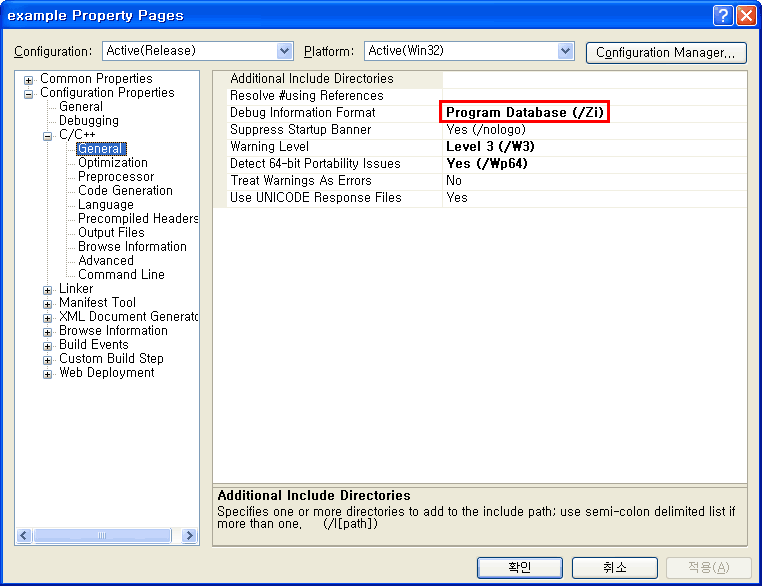Open the Configuration dropdown
The width and height of the screenshot is (762, 586).
point(284,51)
